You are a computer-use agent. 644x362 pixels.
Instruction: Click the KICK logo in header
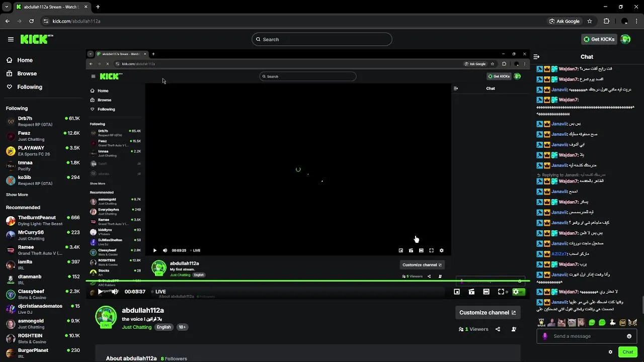[x=37, y=39]
